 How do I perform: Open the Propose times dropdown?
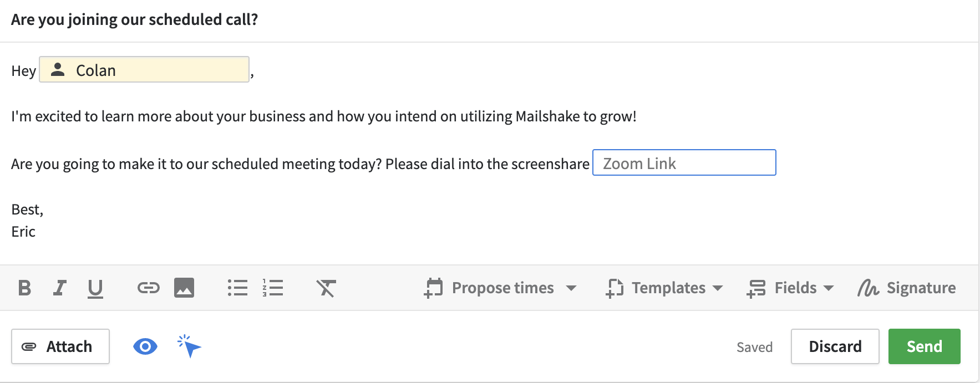pos(500,288)
